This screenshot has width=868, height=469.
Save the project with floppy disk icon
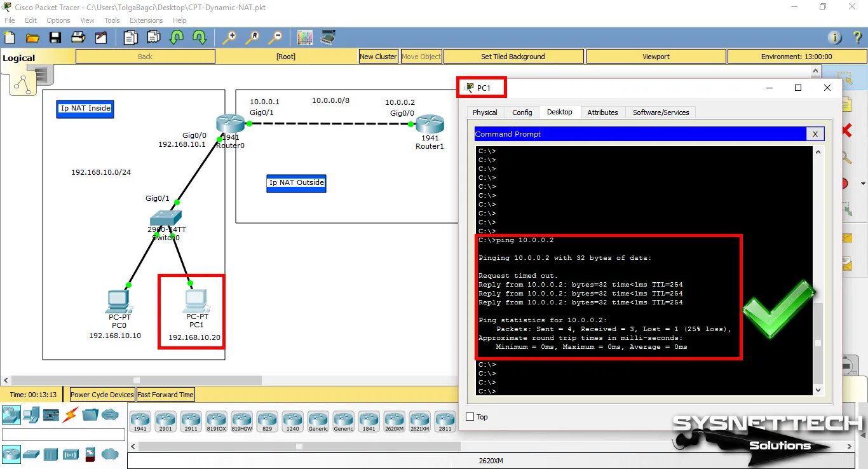coord(55,37)
